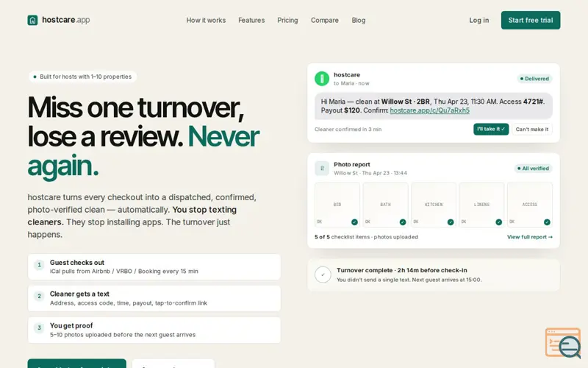Click the Cleaner confirmed in 3 min text
588x368 pixels.
tap(348, 130)
